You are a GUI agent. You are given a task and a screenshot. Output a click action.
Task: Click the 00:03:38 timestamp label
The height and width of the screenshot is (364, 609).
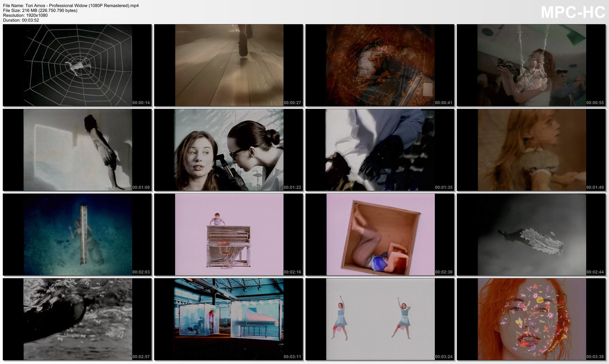click(x=595, y=357)
